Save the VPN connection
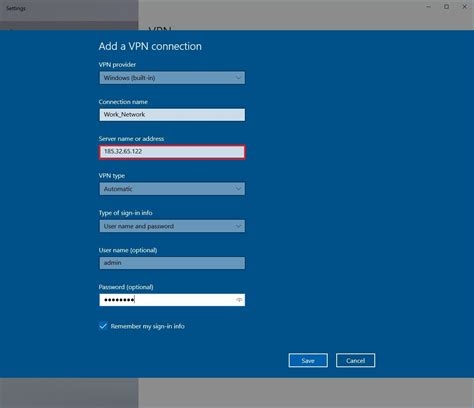 click(x=308, y=360)
